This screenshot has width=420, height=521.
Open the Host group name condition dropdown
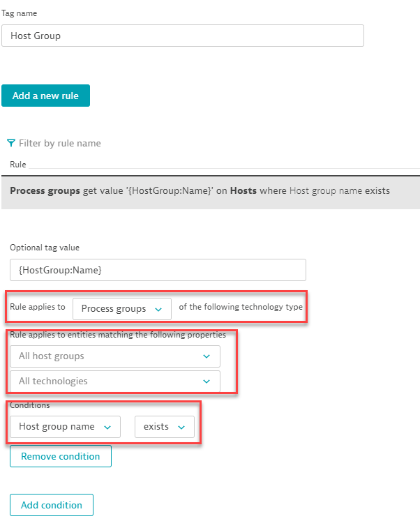pyautogui.click(x=65, y=427)
